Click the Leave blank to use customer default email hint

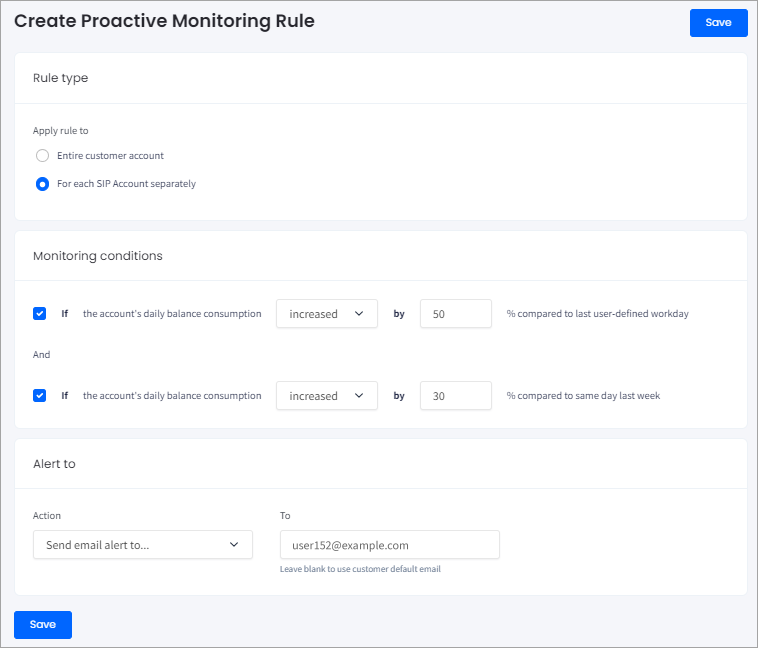tap(360, 569)
